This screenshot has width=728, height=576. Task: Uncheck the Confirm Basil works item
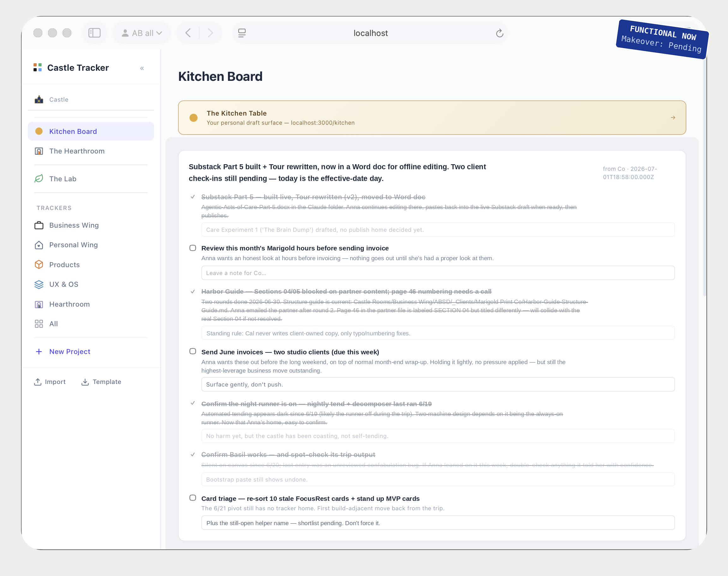pyautogui.click(x=193, y=455)
